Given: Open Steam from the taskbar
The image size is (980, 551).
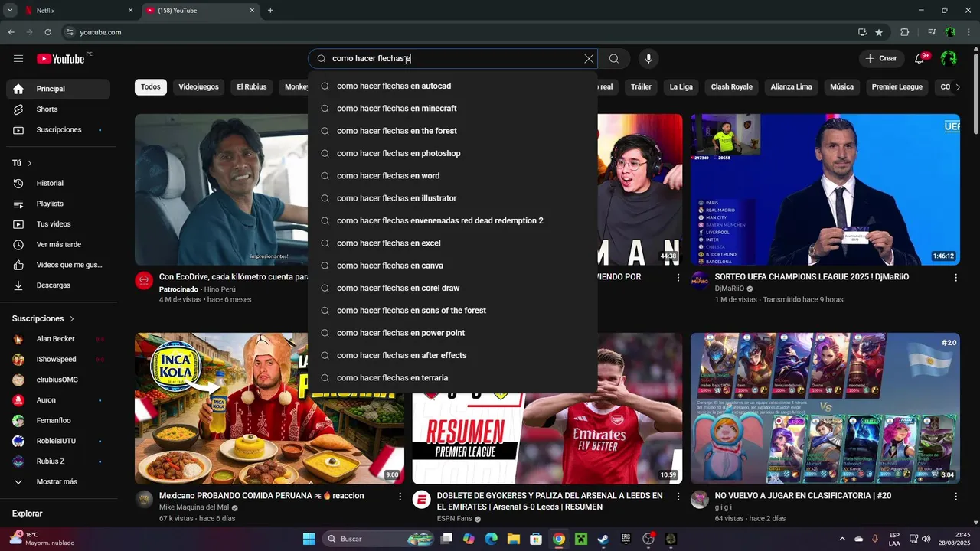Looking at the screenshot, I should [603, 539].
